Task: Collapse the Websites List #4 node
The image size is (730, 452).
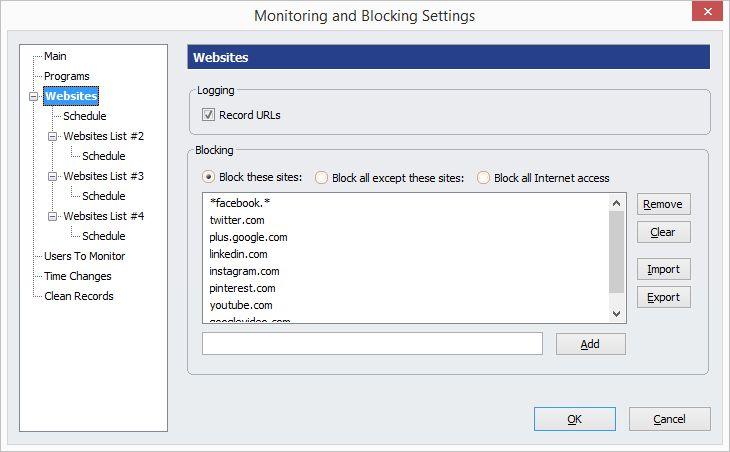Action: tap(53, 216)
